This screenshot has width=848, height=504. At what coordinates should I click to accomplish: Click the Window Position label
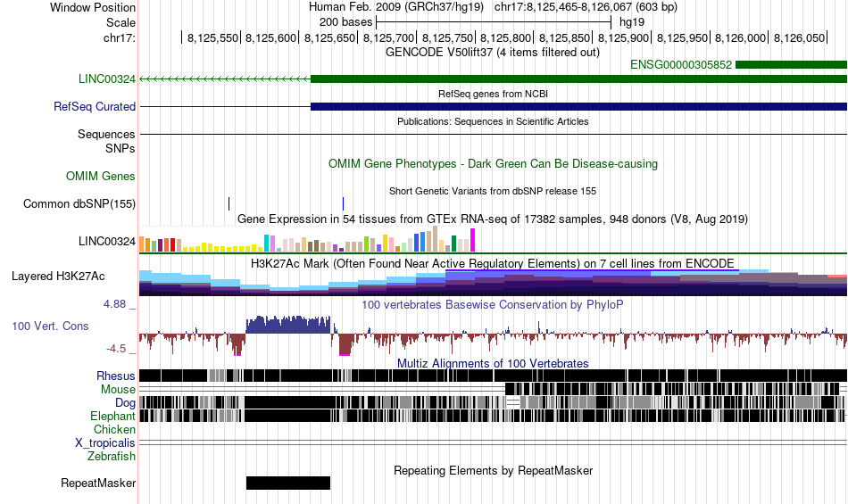click(x=93, y=7)
